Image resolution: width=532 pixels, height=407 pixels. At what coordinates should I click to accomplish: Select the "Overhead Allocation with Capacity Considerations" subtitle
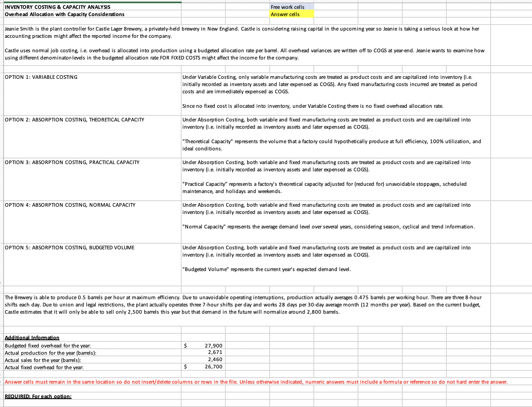pyautogui.click(x=63, y=14)
